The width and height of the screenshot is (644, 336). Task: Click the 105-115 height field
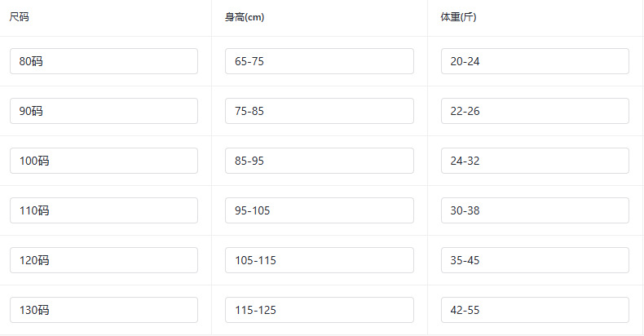(x=319, y=260)
